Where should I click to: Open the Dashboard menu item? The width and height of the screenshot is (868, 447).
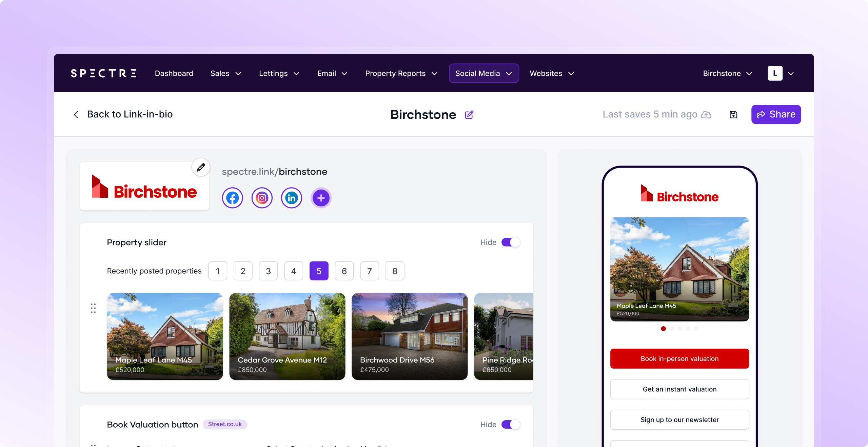click(174, 73)
